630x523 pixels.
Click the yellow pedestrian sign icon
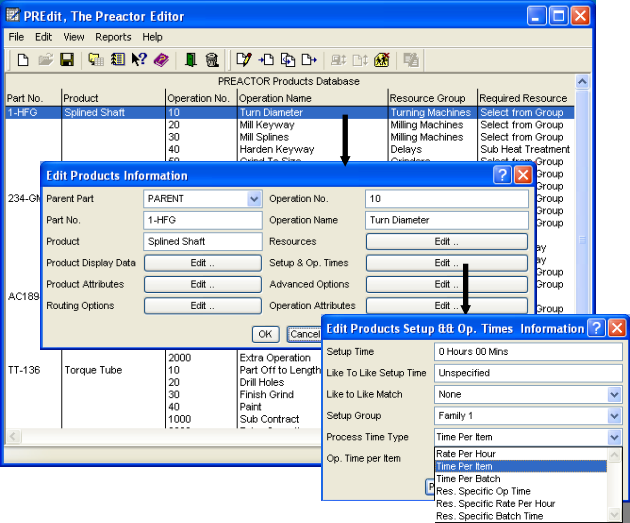tap(382, 60)
